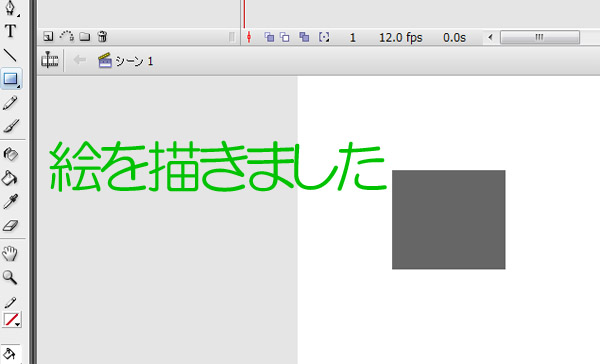The width and height of the screenshot is (600, 364).
Task: Select the Zoom magnifier tool
Action: (x=10, y=277)
